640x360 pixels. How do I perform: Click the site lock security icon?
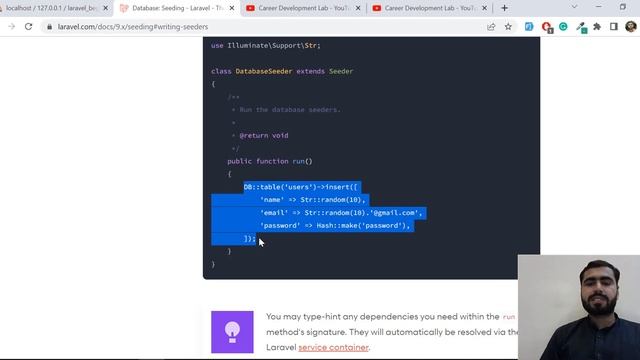(49, 27)
